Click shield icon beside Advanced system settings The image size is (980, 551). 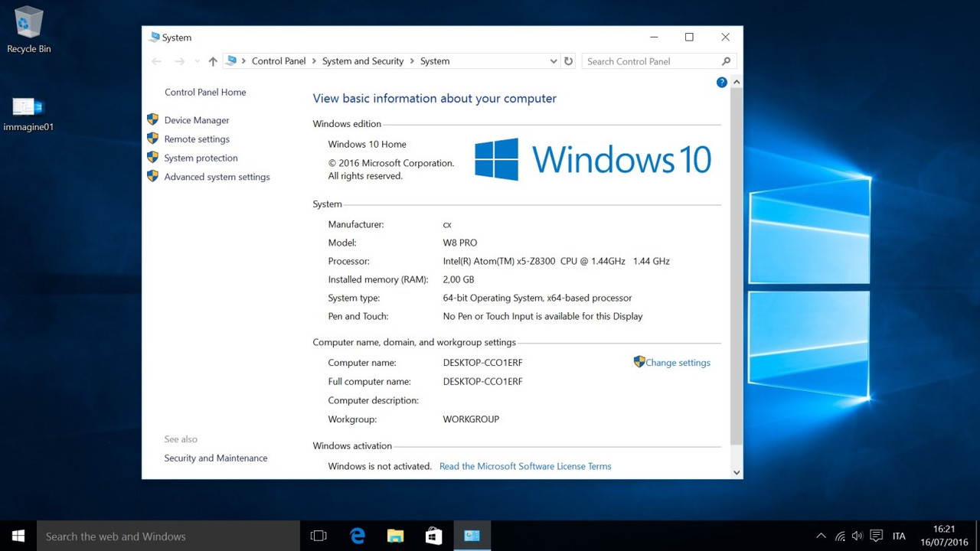152,176
